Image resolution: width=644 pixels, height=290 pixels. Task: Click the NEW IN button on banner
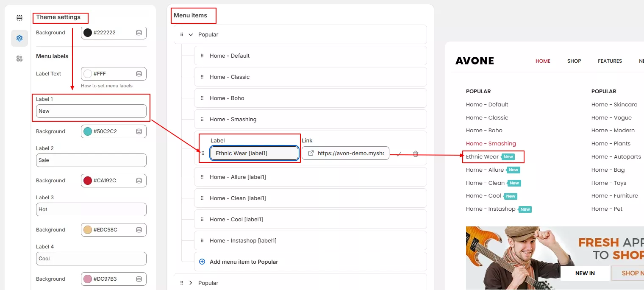click(585, 273)
